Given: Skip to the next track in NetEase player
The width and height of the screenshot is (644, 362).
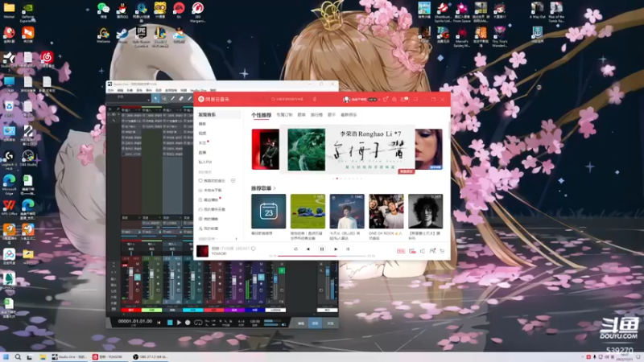Looking at the screenshot, I should pyautogui.click(x=336, y=249).
